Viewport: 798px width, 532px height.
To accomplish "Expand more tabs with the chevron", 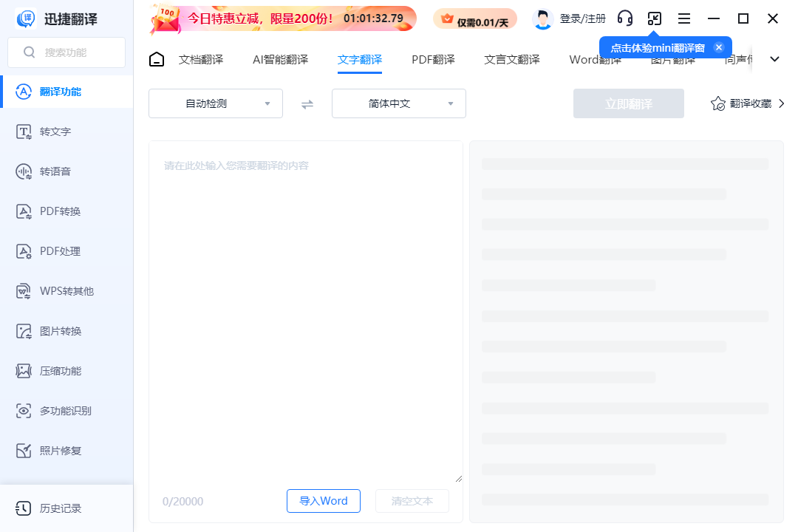I will click(774, 59).
